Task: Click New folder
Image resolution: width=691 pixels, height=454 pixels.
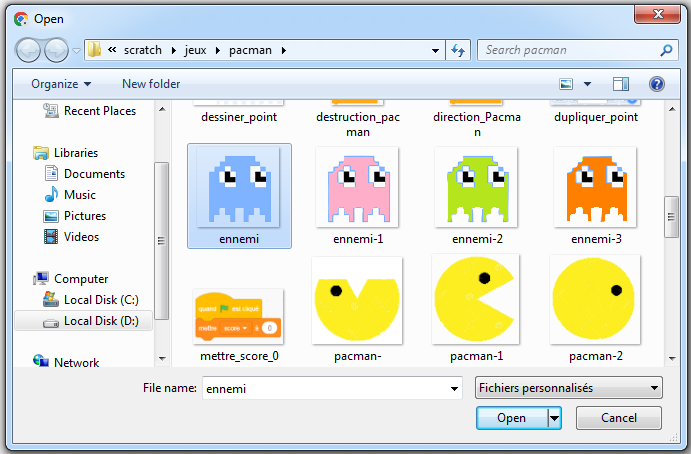Action: coord(151,84)
